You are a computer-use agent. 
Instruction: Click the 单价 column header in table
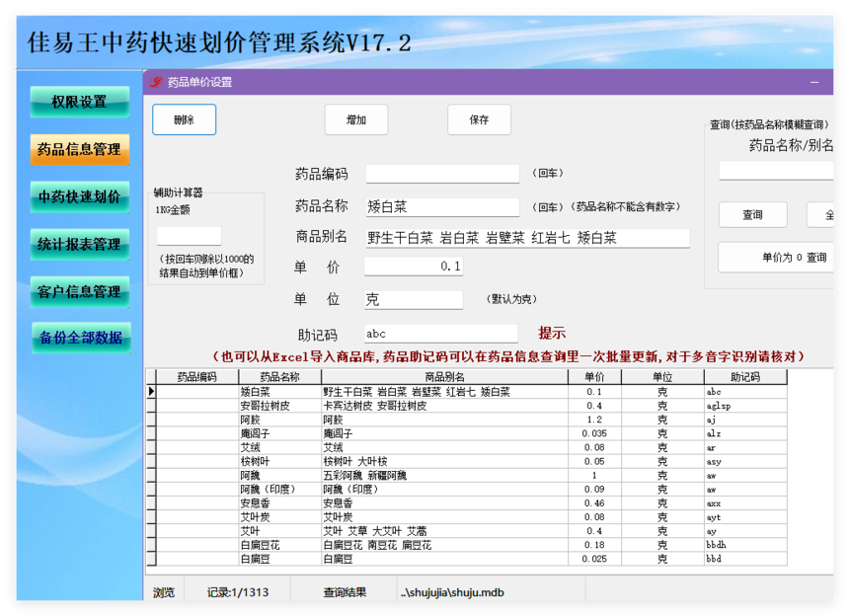click(594, 377)
